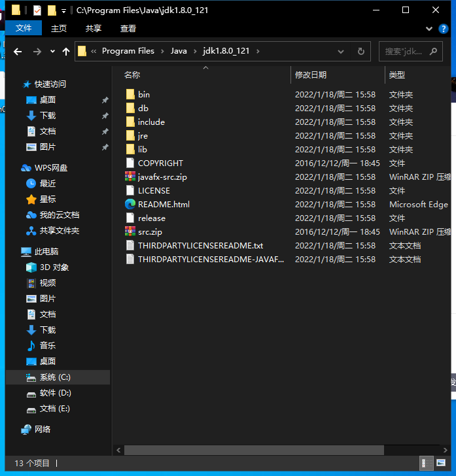The height and width of the screenshot is (476, 456).
Task: Select the COPYRIGHT file icon
Action: pos(130,163)
